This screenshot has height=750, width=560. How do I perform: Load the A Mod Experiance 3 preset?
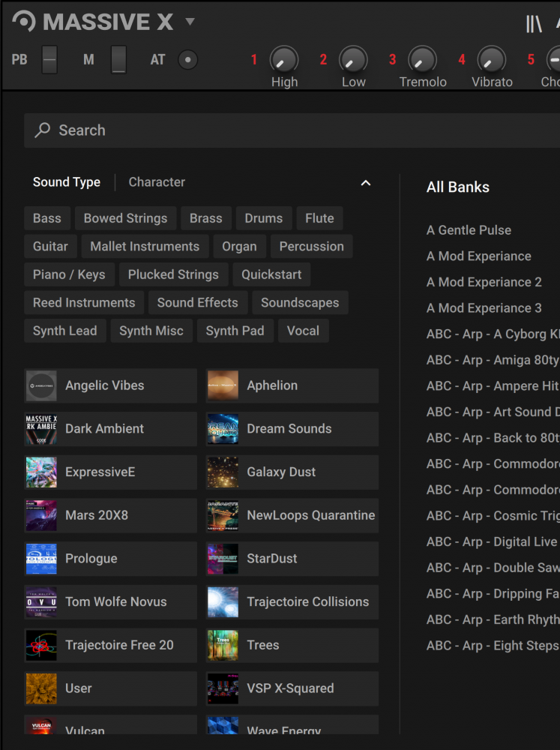pyautogui.click(x=484, y=308)
